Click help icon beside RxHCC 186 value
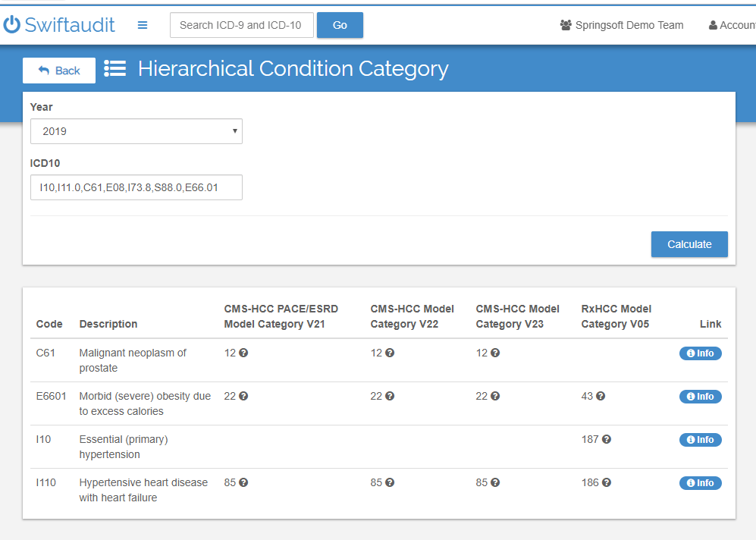 [x=607, y=482]
